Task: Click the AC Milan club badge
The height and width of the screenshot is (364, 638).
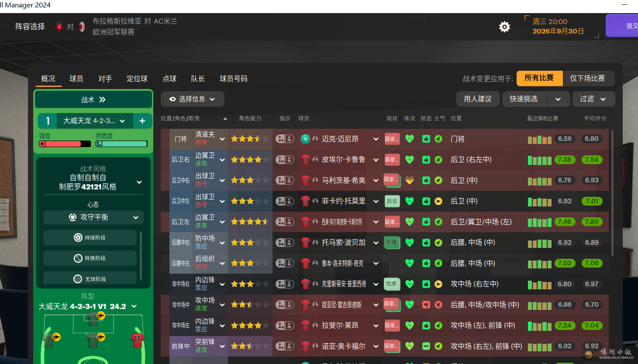Action: 82,27
